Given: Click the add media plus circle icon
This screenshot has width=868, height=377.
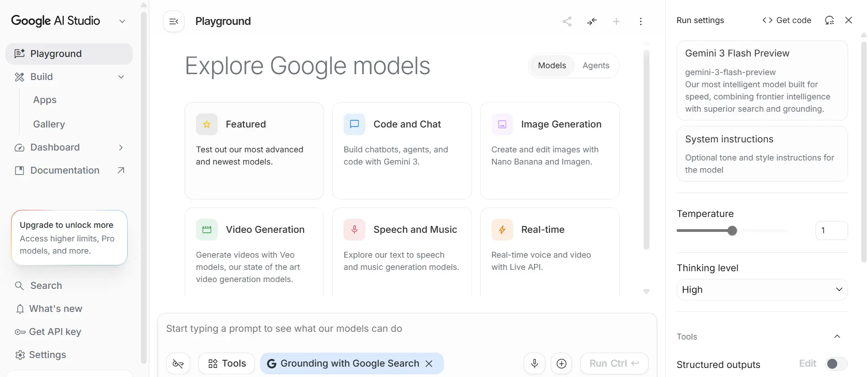Looking at the screenshot, I should pos(562,363).
